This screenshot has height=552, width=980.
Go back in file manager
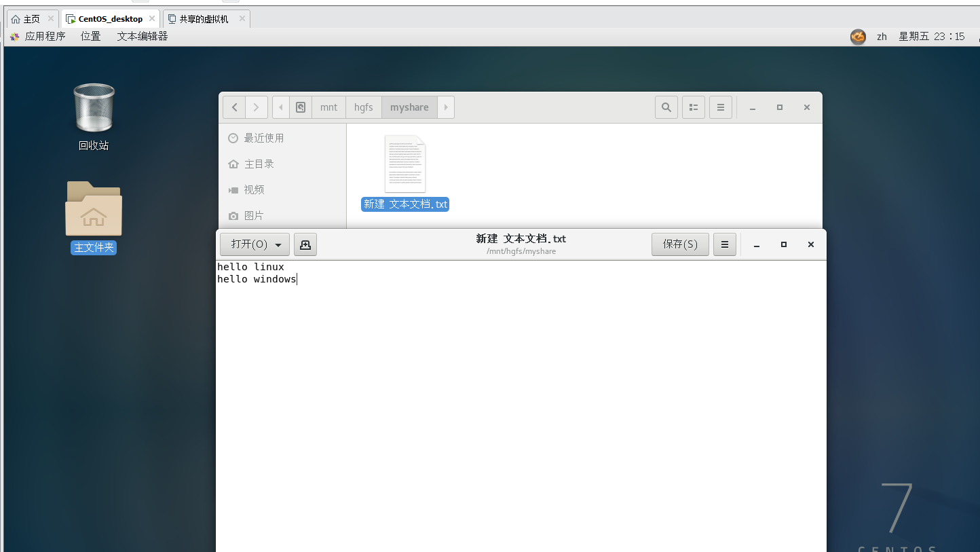click(234, 107)
